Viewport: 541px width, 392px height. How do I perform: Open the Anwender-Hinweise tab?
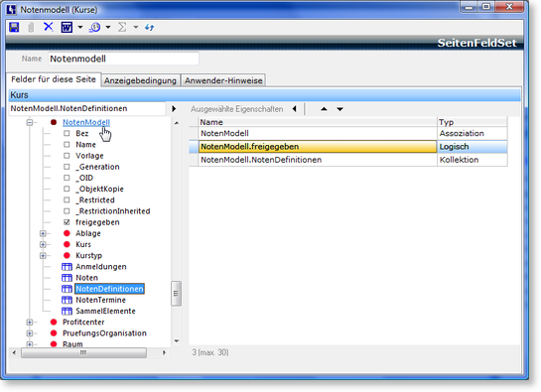click(x=223, y=80)
